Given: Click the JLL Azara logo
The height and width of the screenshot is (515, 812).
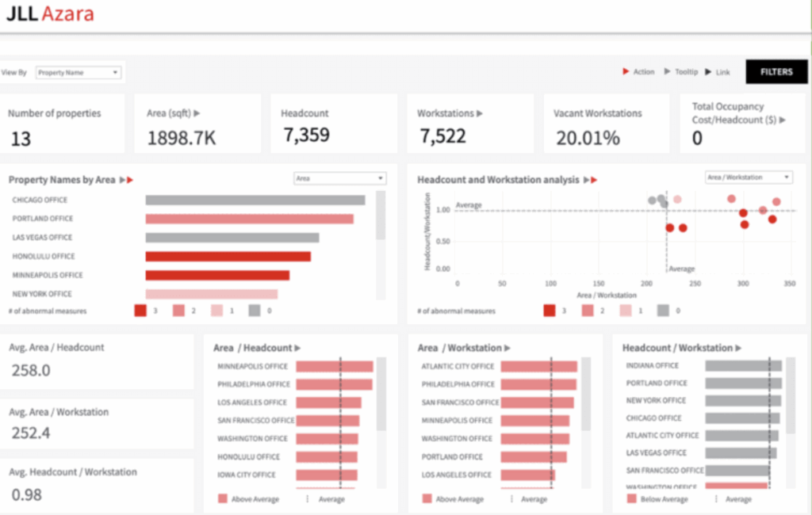Looking at the screenshot, I should [x=49, y=13].
